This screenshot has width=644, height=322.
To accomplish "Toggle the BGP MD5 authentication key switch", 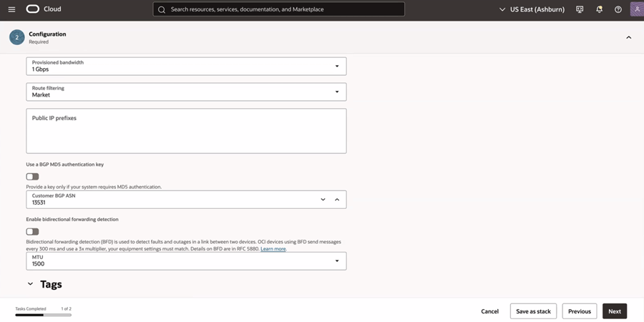I will pyautogui.click(x=32, y=177).
